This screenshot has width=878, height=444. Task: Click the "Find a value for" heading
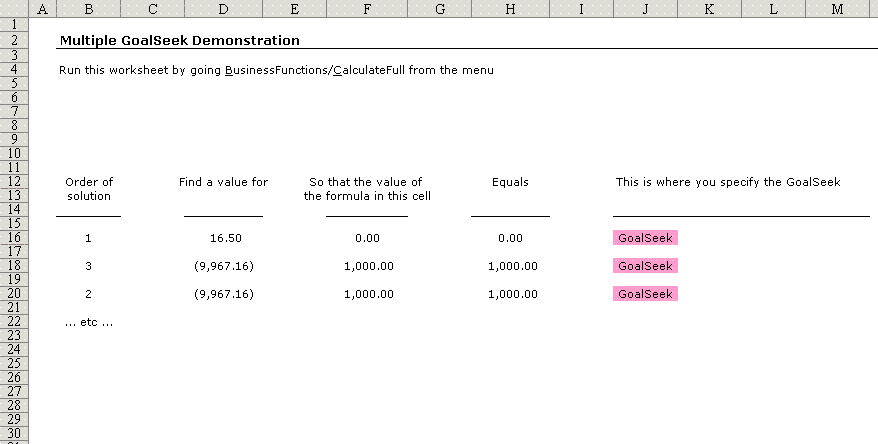click(x=223, y=182)
